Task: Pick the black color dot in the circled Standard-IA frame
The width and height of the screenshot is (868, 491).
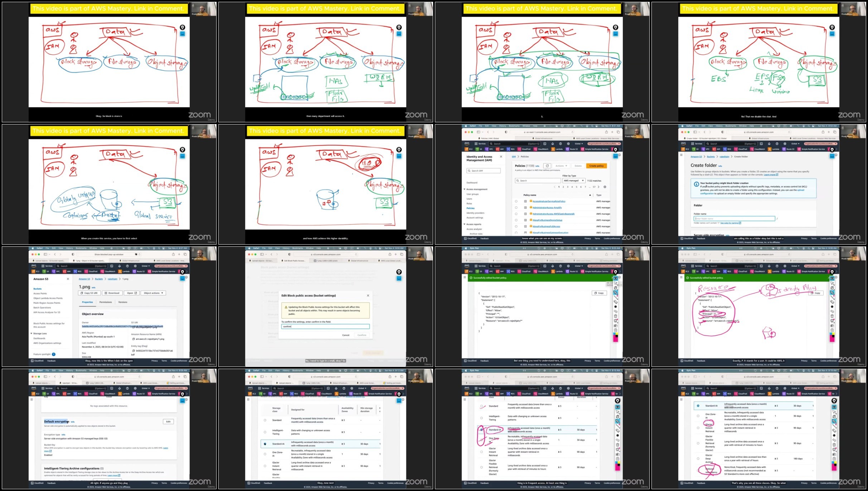Action: point(618,435)
